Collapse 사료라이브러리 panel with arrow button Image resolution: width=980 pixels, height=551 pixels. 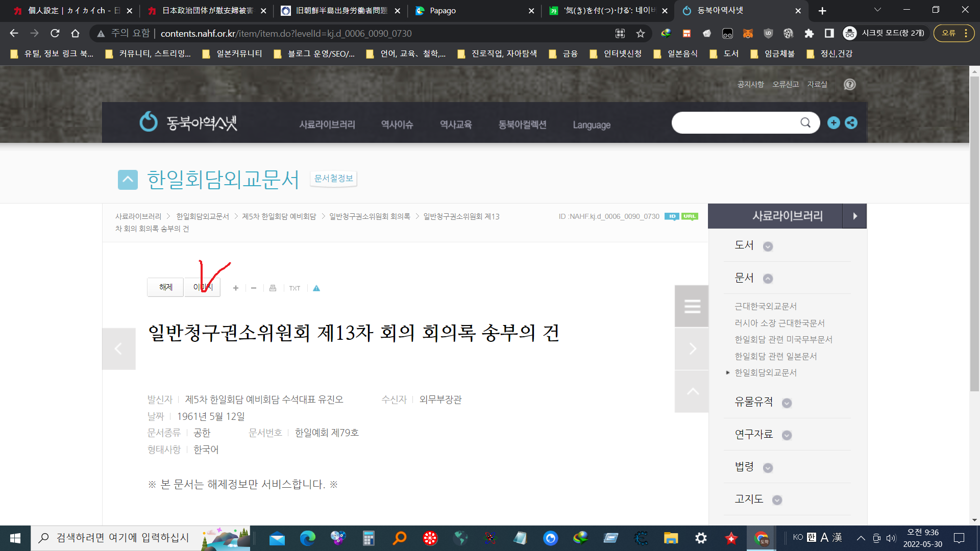[x=854, y=216]
